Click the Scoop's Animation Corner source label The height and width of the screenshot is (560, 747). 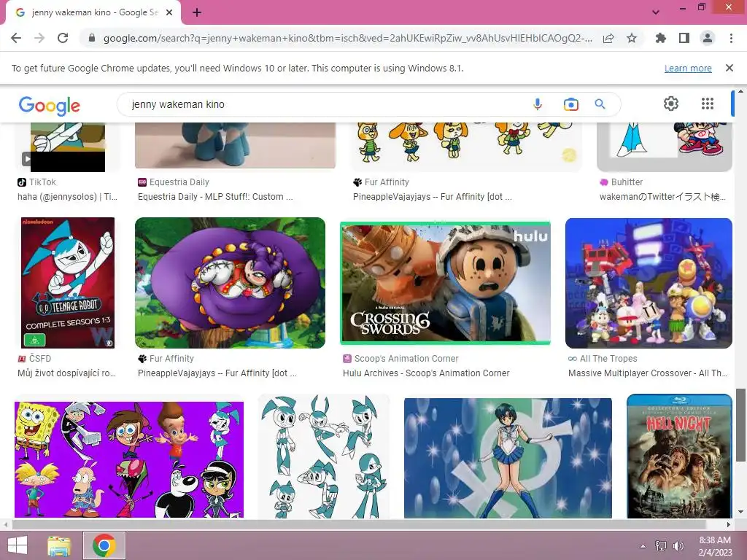click(x=400, y=359)
